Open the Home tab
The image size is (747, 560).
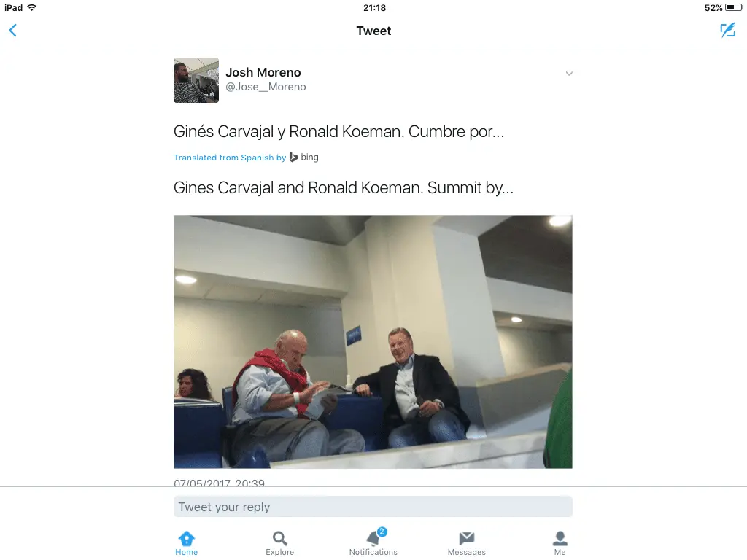point(186,543)
